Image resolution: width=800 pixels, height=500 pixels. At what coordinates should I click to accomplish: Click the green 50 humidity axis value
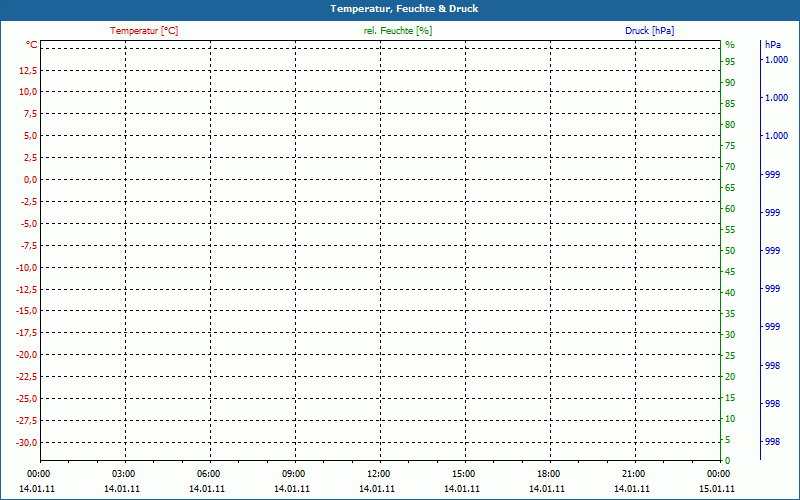(x=730, y=251)
